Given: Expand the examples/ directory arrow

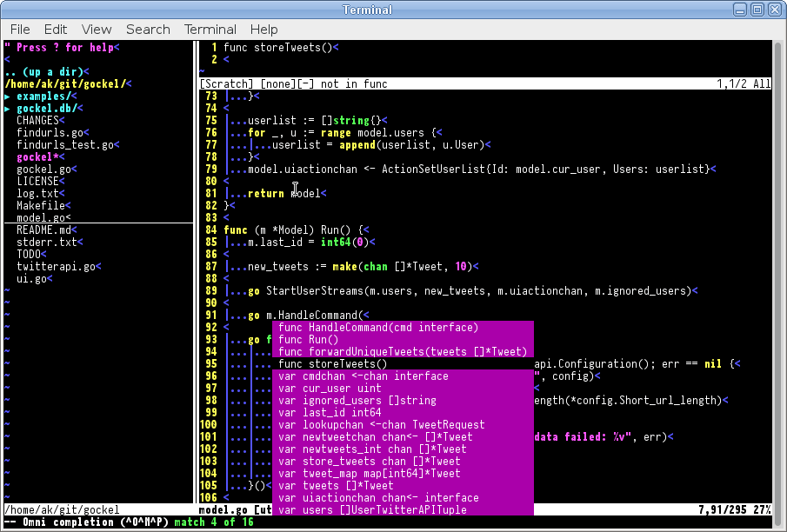Looking at the screenshot, I should click(8, 96).
